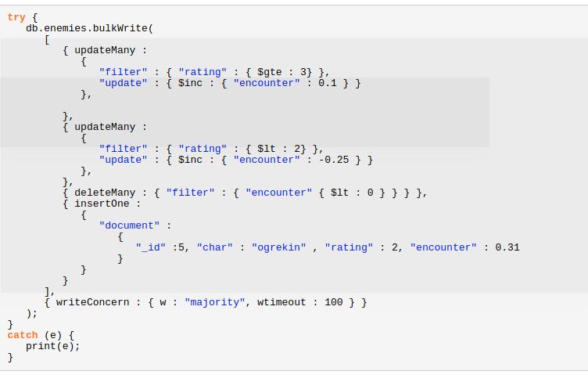Click the "wtimeout" option name

(x=281, y=302)
